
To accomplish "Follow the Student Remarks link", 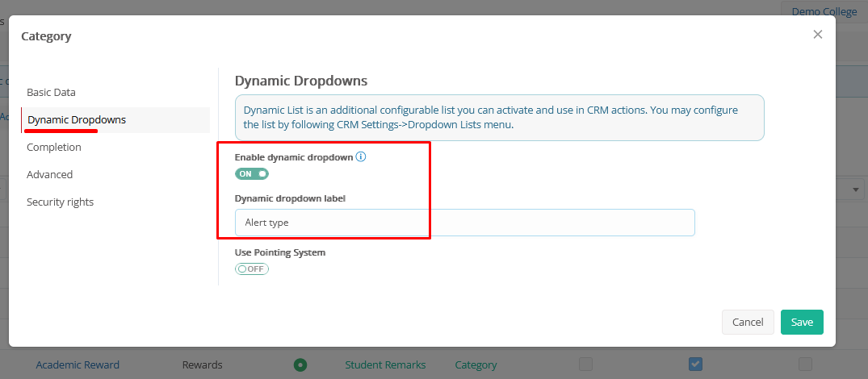I will pos(385,364).
